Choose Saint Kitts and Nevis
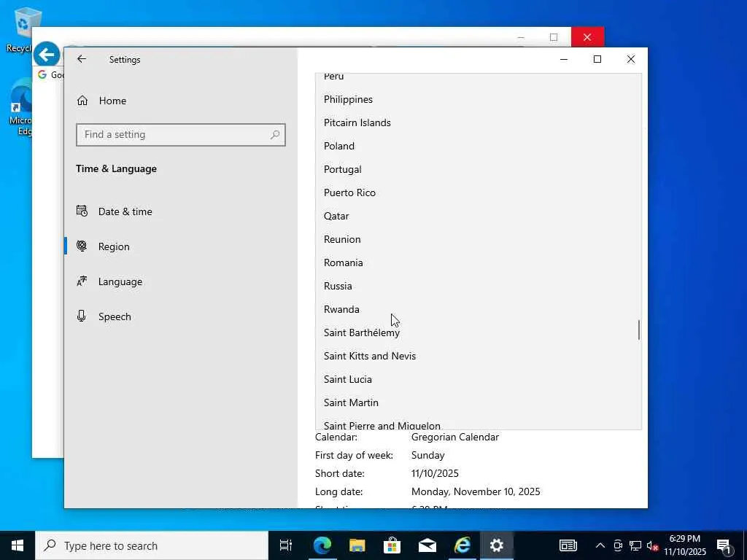 point(479,356)
